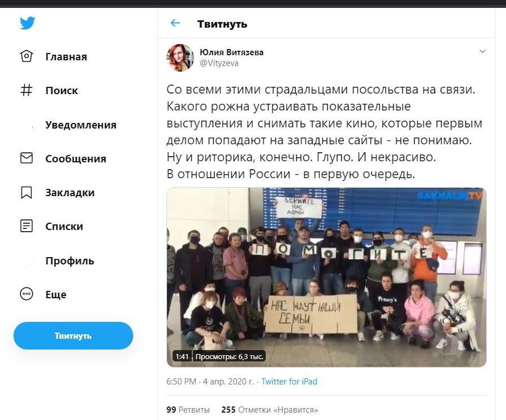The image size is (506, 420).
Task: Click the @Vityzeva handle
Action: pyautogui.click(x=219, y=63)
